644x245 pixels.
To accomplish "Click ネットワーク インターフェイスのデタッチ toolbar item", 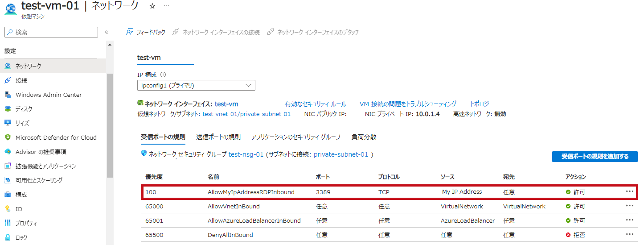I will coord(313,32).
